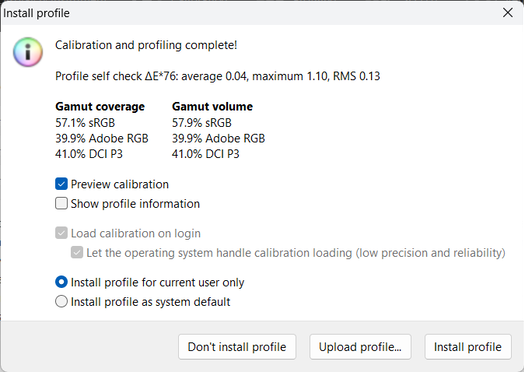524x372 pixels.
Task: Click 39.9% Adobe RGB under Gamut coverage
Action: [x=102, y=138]
